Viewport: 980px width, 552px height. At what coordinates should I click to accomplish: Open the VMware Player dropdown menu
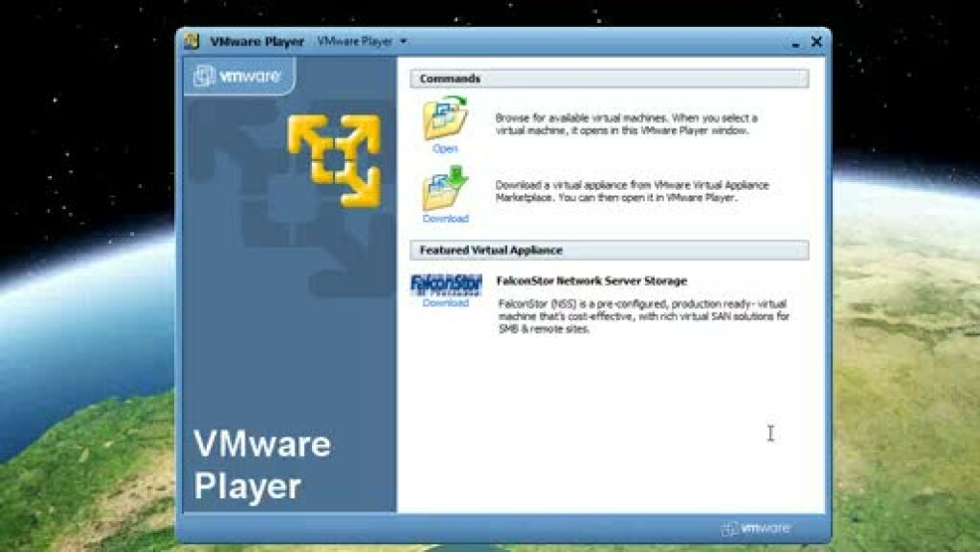362,41
